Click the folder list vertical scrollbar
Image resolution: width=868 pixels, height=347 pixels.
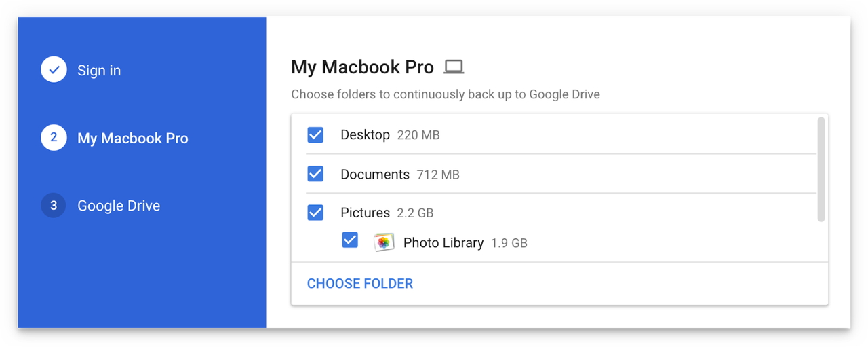(x=821, y=169)
